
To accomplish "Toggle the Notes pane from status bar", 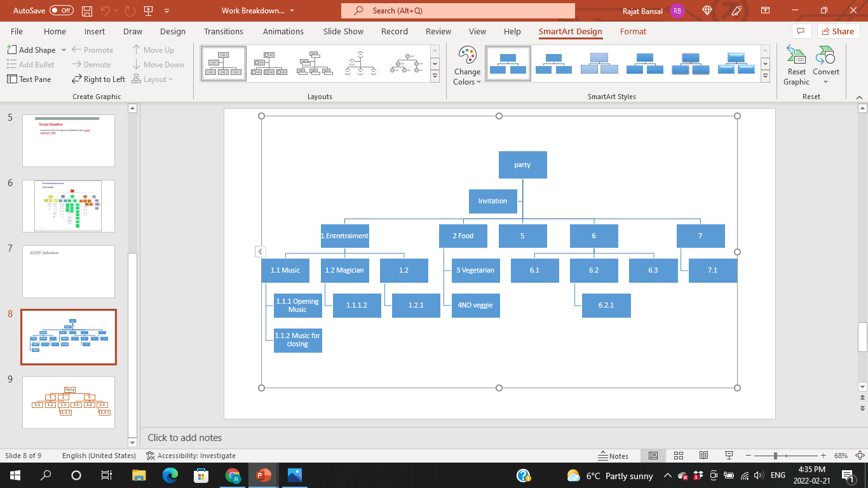I will click(614, 456).
